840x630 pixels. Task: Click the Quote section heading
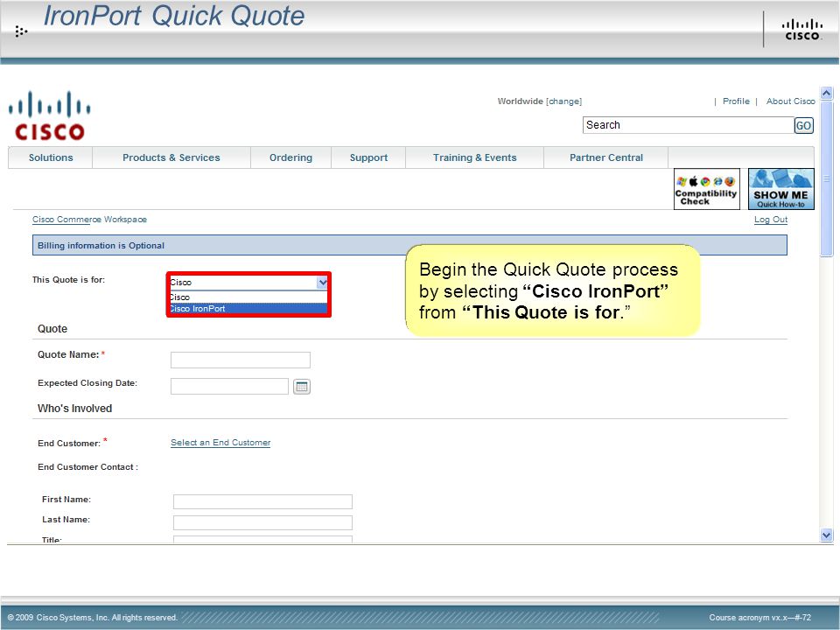pos(52,329)
